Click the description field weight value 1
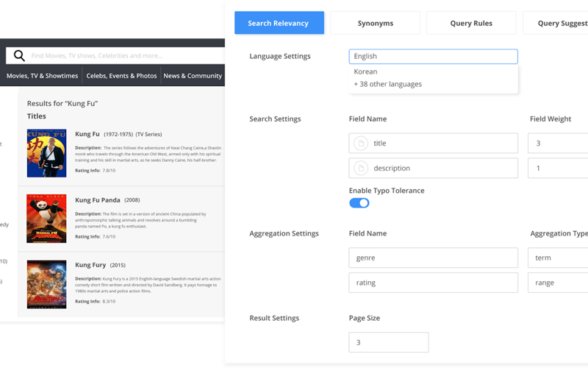The height and width of the screenshot is (368, 588). [x=558, y=169]
